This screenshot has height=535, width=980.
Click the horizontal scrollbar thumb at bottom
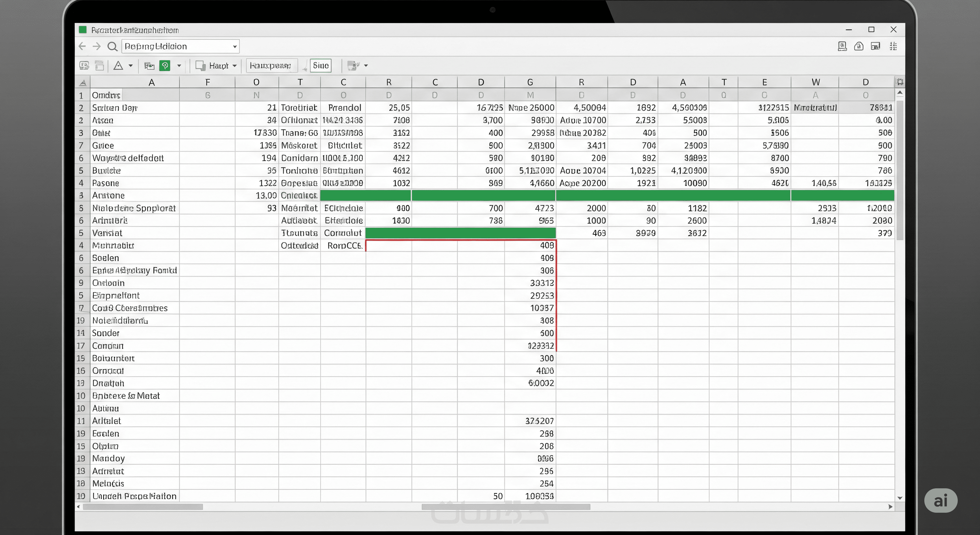[x=506, y=507]
